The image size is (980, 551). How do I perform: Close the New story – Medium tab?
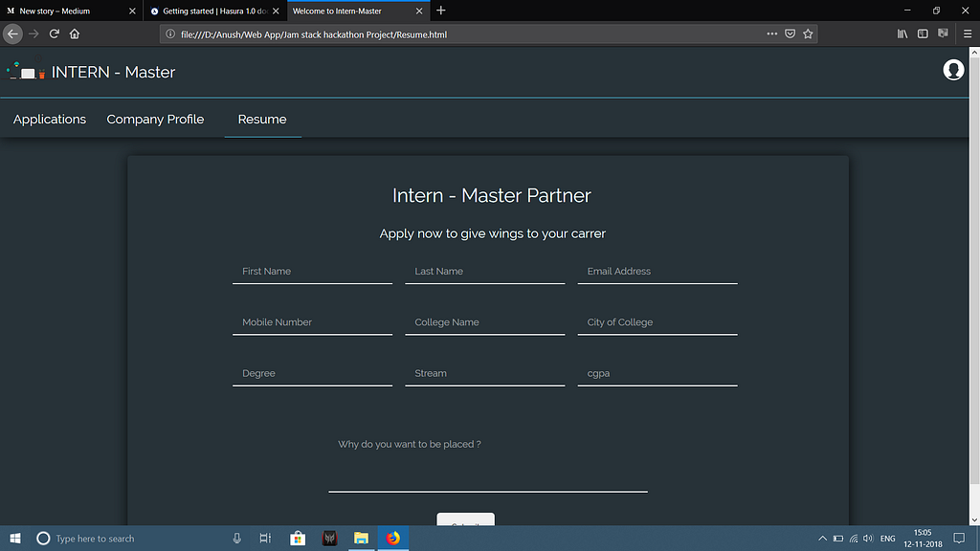click(x=132, y=11)
